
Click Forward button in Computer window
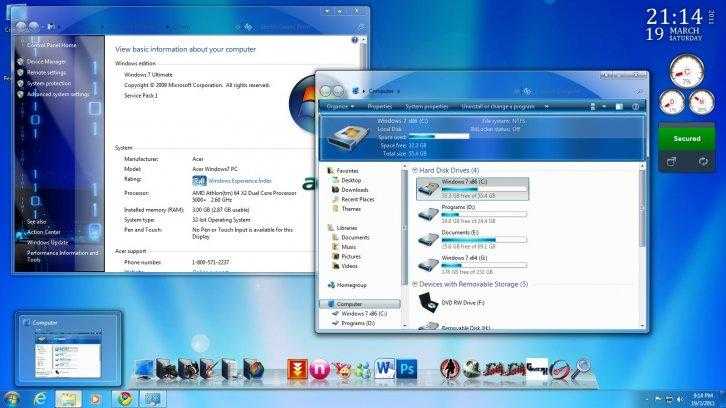click(338, 91)
